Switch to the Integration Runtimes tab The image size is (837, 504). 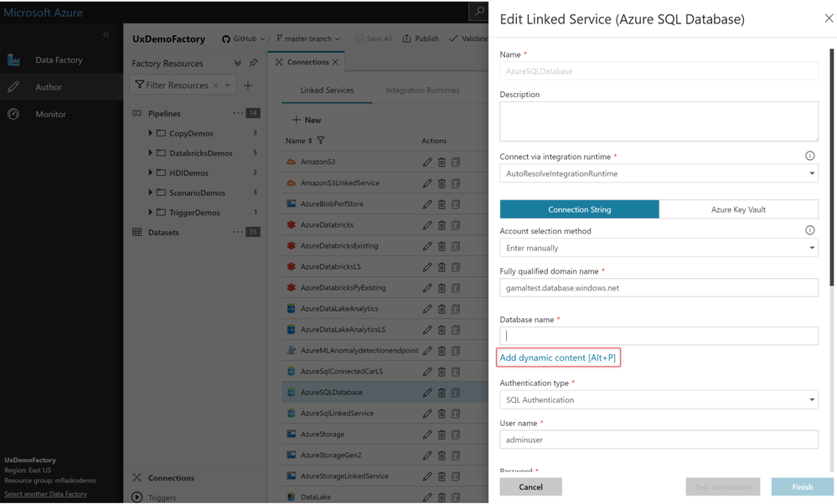(x=422, y=90)
